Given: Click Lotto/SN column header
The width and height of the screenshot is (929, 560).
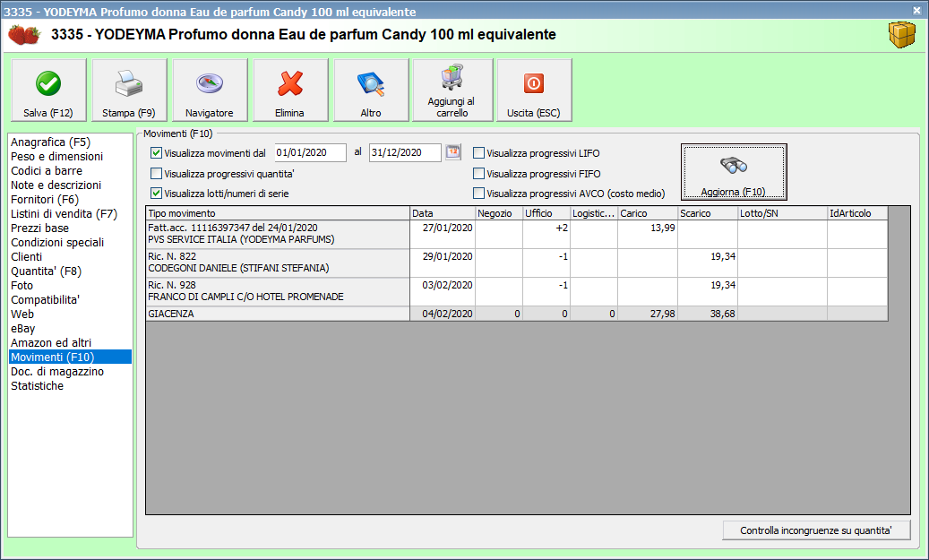Looking at the screenshot, I should coord(782,213).
